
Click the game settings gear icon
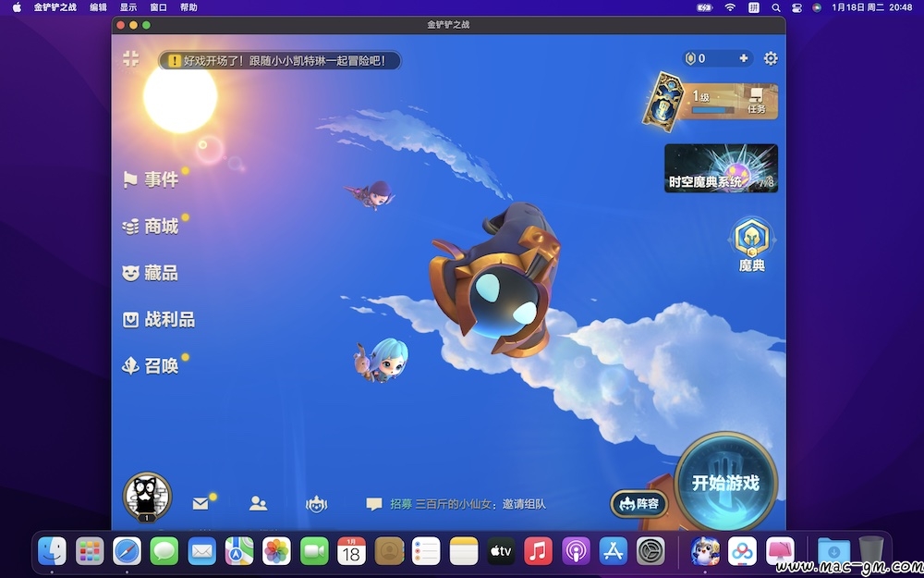click(771, 58)
